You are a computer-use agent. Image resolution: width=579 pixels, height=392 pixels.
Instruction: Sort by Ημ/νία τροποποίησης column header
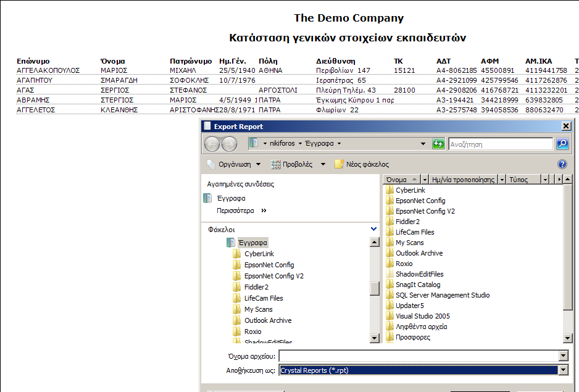pyautogui.click(x=464, y=180)
